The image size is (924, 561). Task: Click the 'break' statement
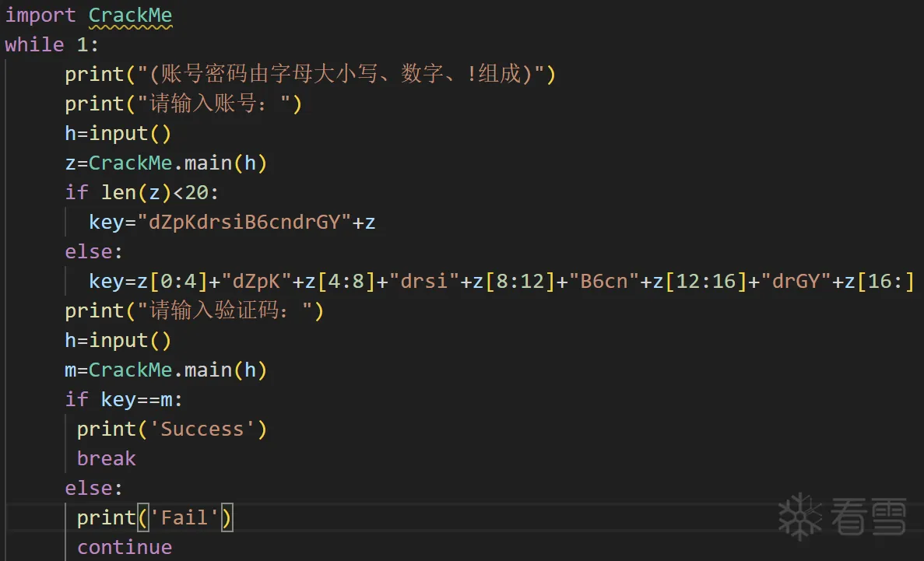107,458
